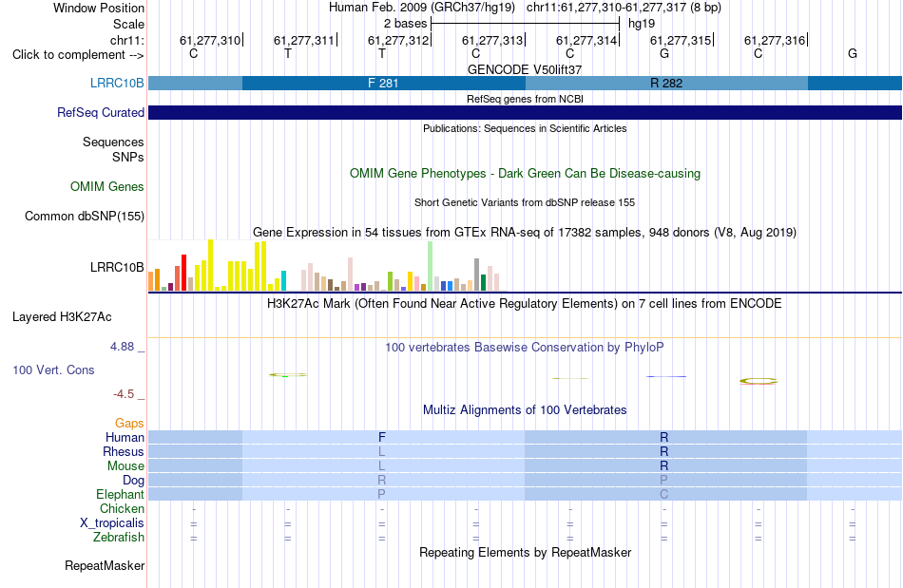Click the Zebrafish species row label
Image resolution: width=903 pixels, height=588 pixels.
(x=119, y=537)
